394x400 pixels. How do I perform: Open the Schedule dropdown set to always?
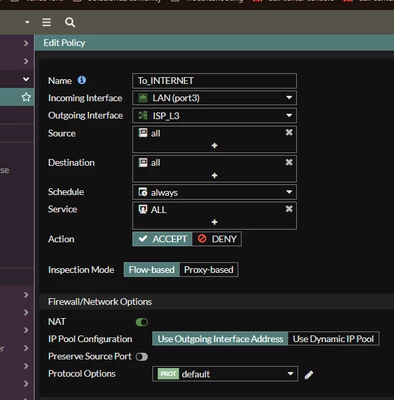[214, 192]
